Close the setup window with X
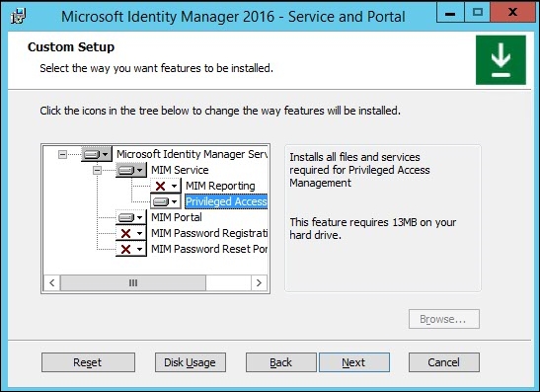Viewport: 540px width, 392px height. point(513,13)
